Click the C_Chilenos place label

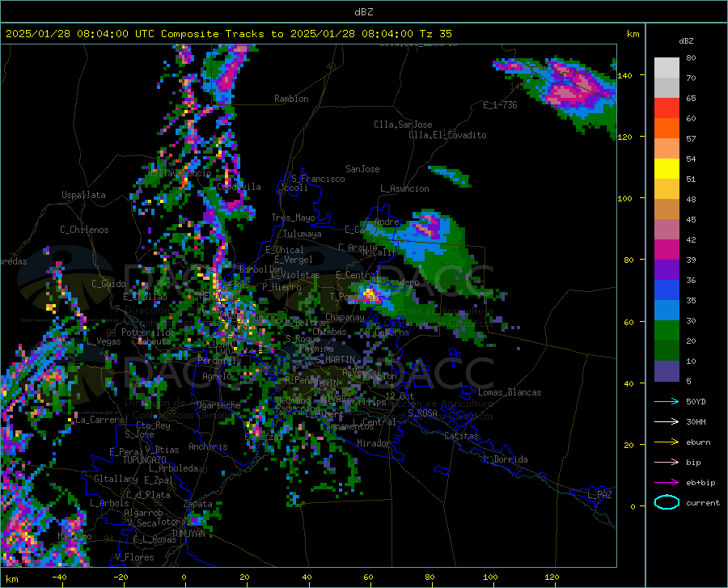[x=84, y=230]
